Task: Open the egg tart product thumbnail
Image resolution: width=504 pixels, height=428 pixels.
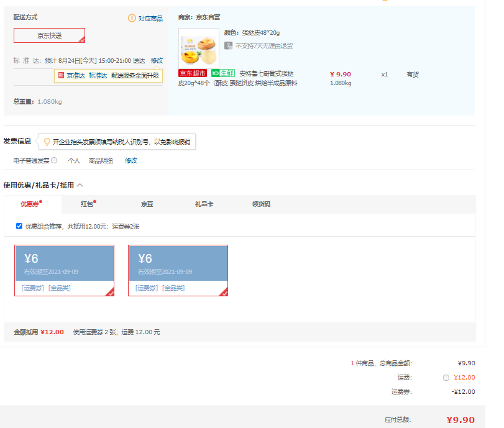Action: click(x=199, y=48)
